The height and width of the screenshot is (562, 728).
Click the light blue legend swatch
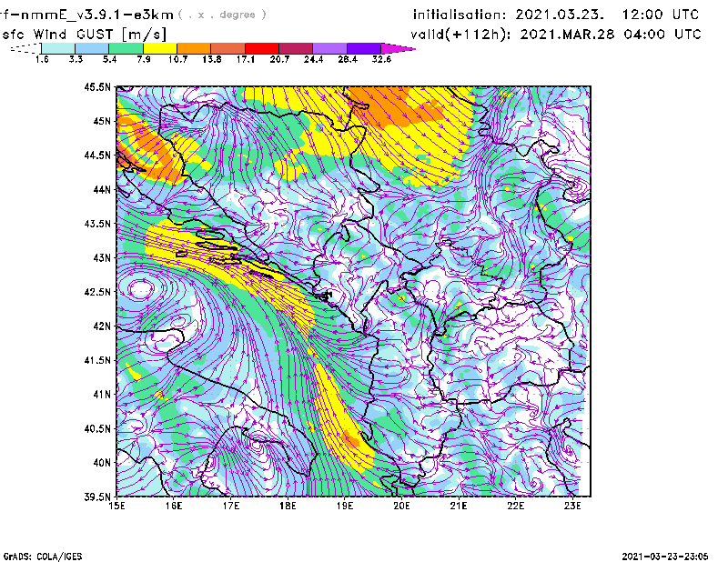coord(92,48)
